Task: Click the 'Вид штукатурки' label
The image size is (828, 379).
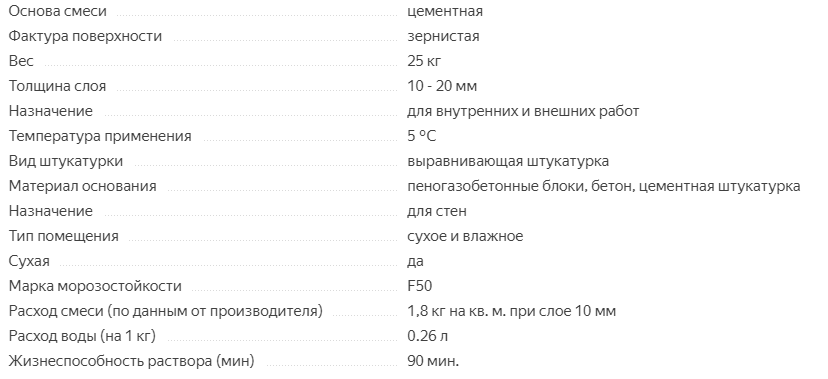Action: (x=65, y=161)
